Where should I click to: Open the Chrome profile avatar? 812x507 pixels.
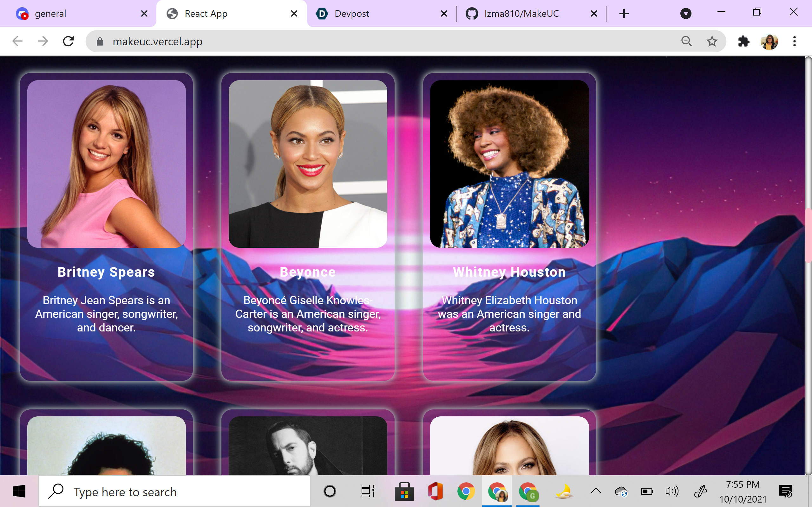(x=769, y=42)
